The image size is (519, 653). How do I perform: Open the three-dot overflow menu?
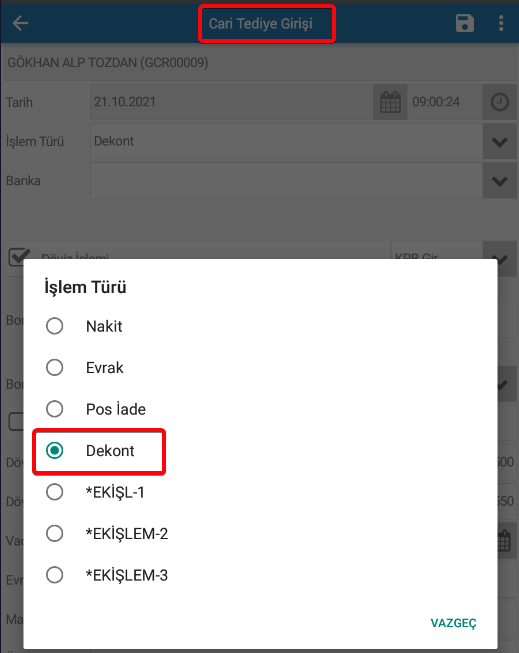501,23
